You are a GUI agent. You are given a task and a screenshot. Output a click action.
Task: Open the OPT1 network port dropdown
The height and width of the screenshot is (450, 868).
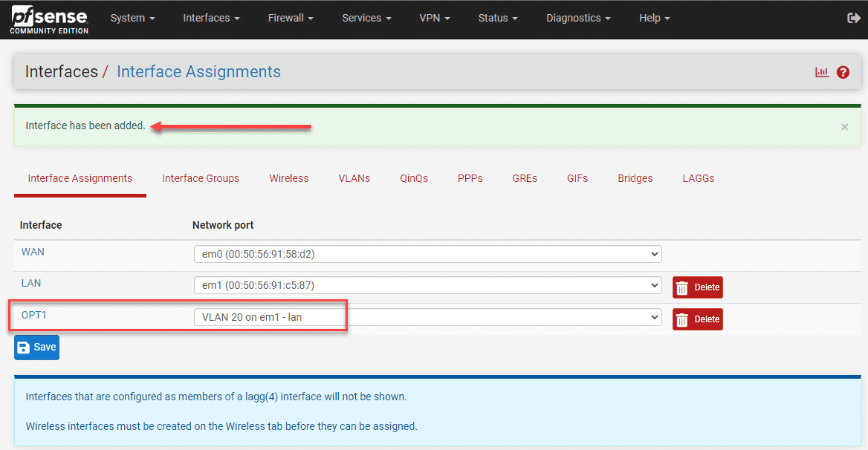(428, 317)
